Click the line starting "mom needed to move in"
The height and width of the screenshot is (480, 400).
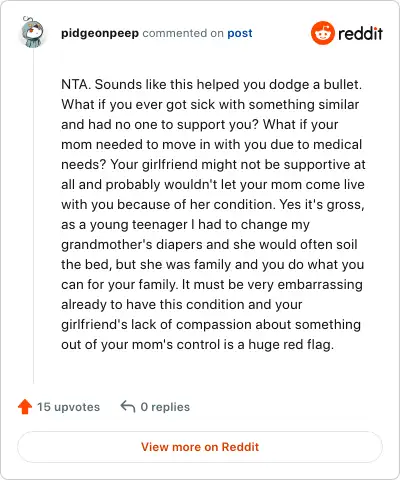coord(211,145)
